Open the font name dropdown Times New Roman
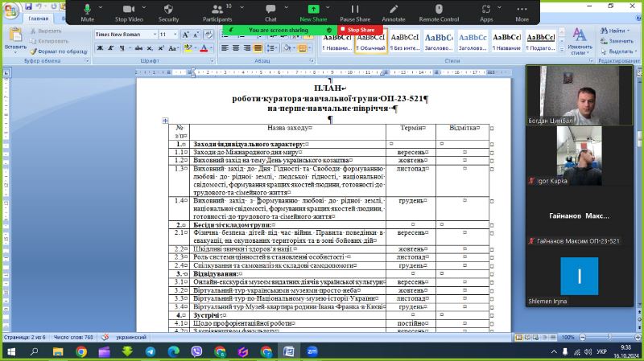 click(155, 35)
